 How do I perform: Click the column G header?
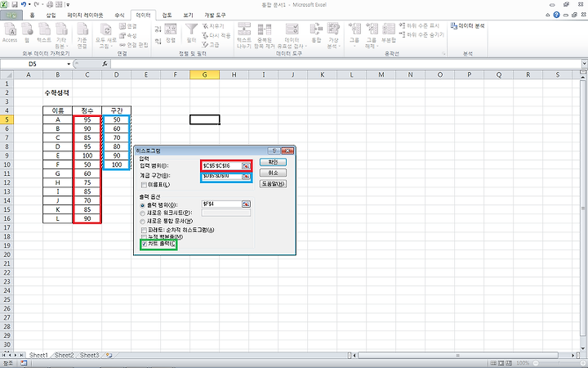204,74
